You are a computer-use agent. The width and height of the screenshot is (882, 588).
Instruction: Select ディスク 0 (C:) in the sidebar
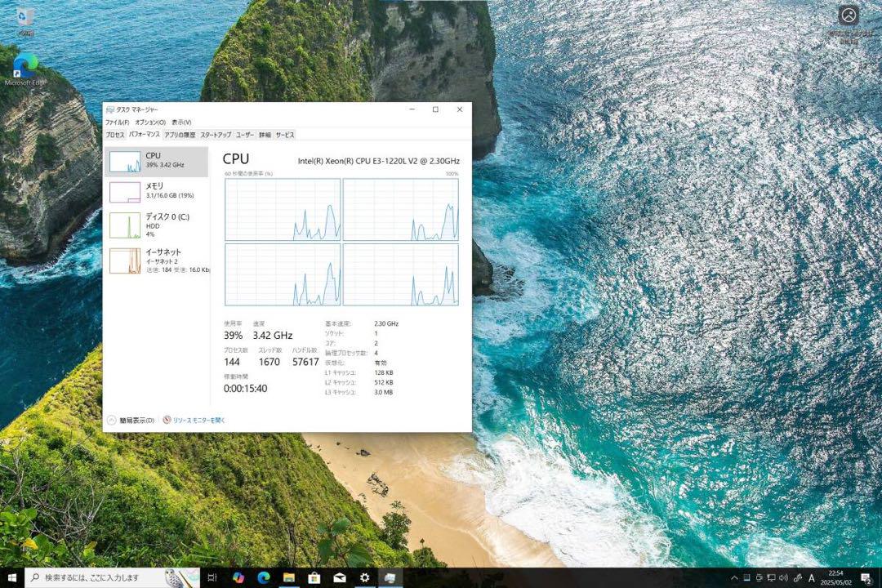(x=156, y=225)
